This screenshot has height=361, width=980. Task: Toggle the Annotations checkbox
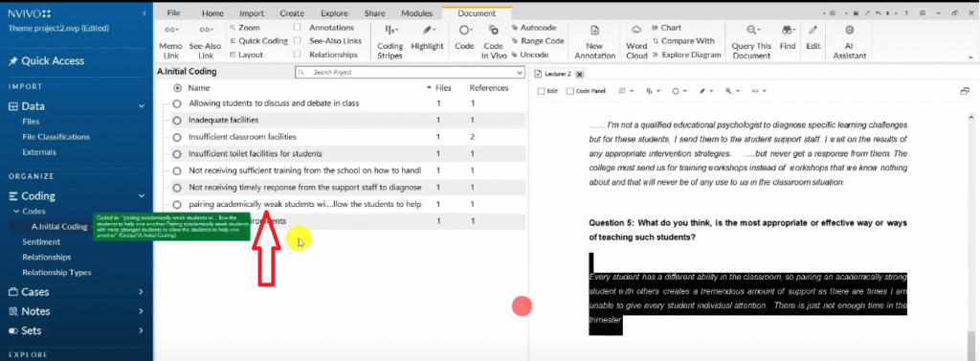297,28
